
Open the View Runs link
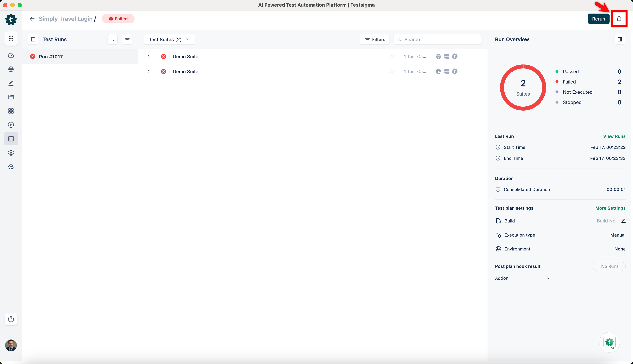pos(614,136)
